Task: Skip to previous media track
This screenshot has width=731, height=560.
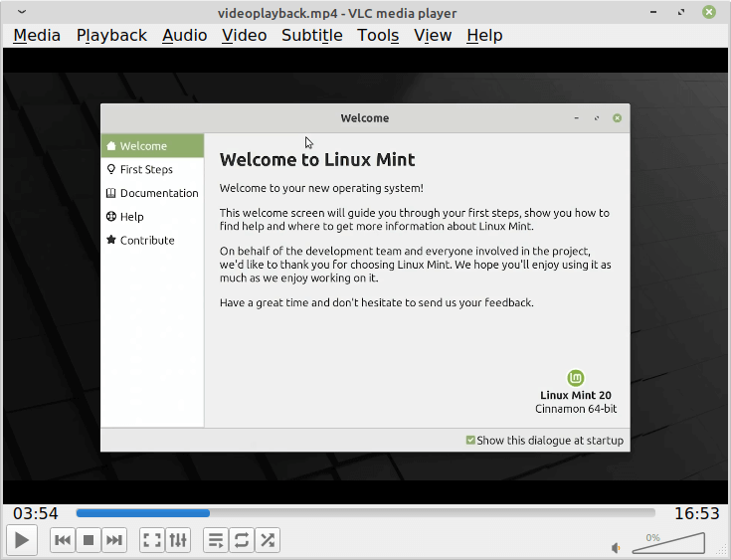Action: [62, 540]
